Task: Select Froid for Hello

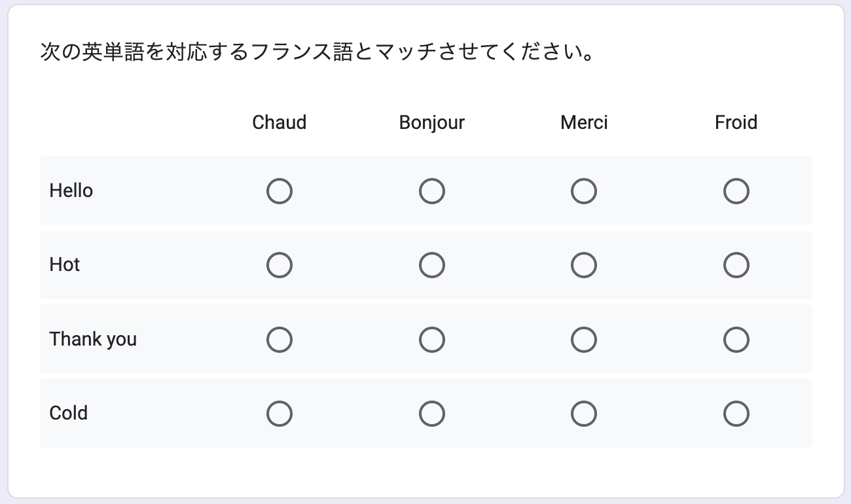Action: coord(736,191)
